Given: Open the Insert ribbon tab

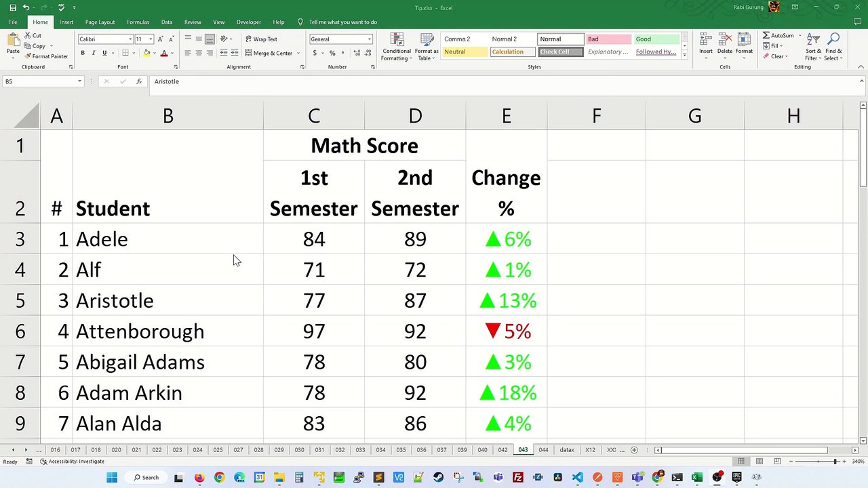Looking at the screenshot, I should [66, 22].
